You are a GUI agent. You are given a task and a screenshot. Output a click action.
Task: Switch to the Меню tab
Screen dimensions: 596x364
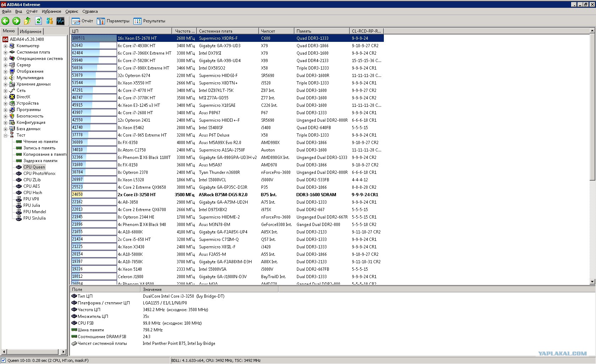9,31
